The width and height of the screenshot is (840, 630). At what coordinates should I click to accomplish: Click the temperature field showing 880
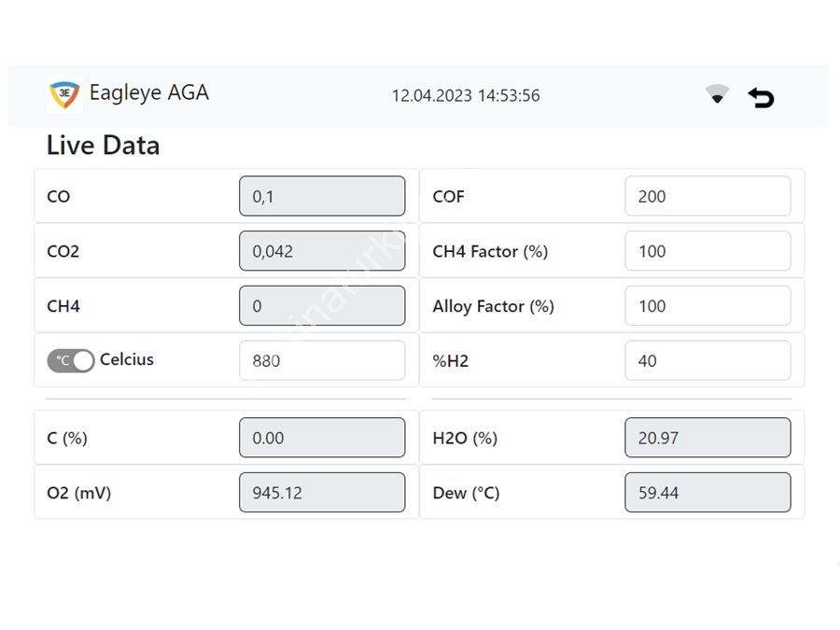pyautogui.click(x=321, y=360)
